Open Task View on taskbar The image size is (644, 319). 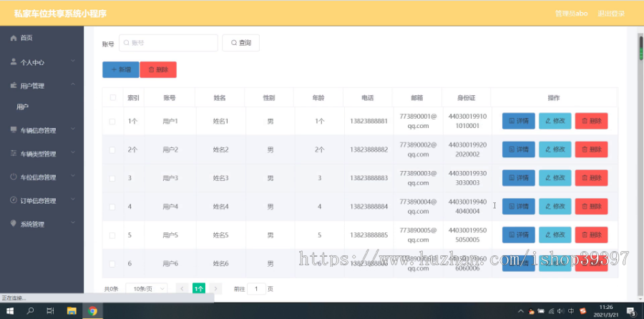(51, 311)
